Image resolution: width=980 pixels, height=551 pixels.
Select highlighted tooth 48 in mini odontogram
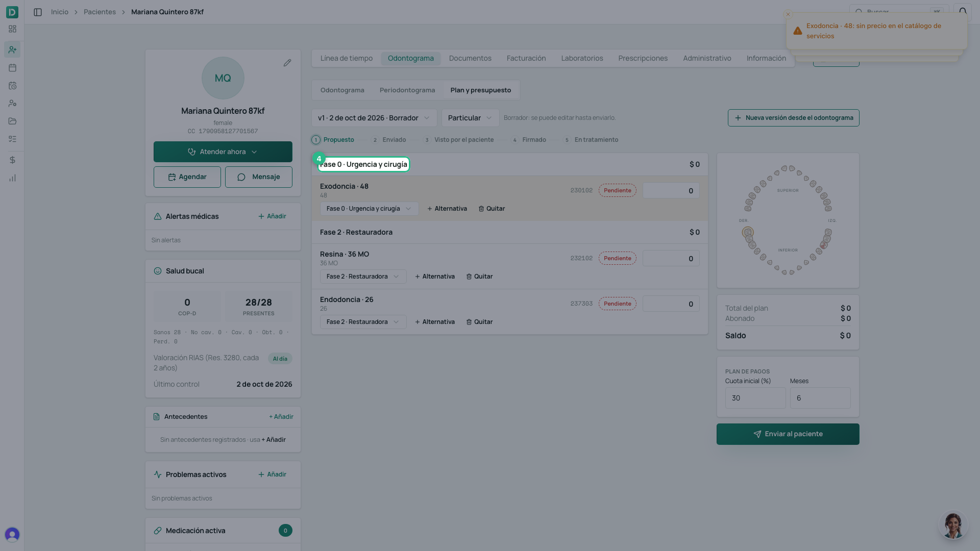tap(748, 233)
